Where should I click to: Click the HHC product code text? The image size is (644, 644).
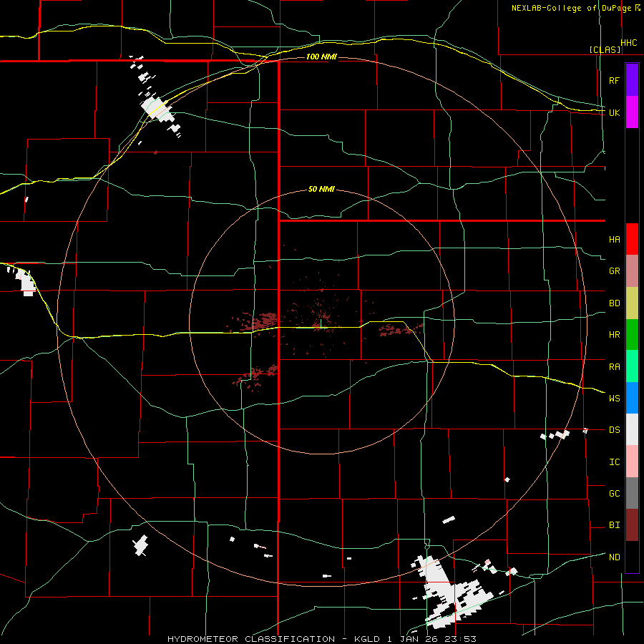(629, 43)
